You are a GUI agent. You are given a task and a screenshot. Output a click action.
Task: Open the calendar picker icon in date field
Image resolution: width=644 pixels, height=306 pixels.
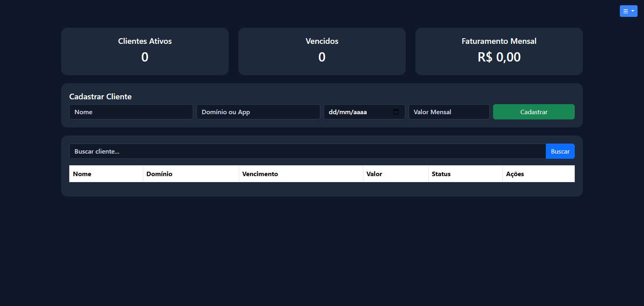[x=396, y=112]
